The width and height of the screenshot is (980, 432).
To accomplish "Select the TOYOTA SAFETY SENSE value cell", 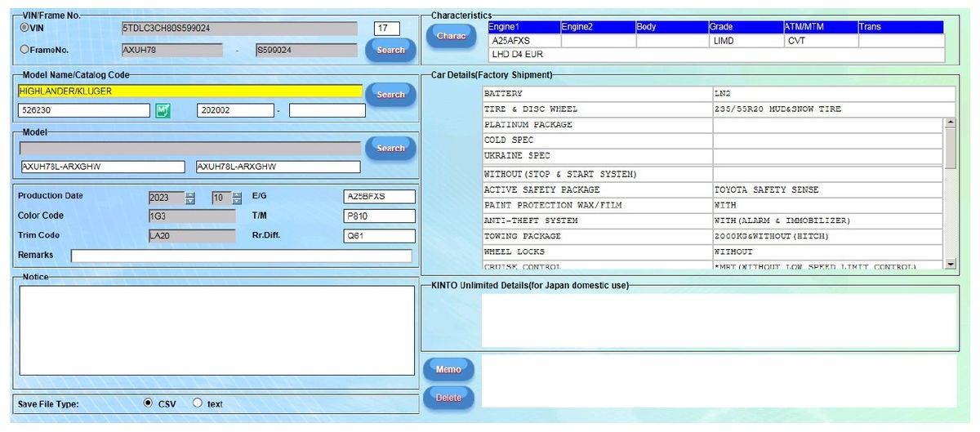I will point(828,189).
